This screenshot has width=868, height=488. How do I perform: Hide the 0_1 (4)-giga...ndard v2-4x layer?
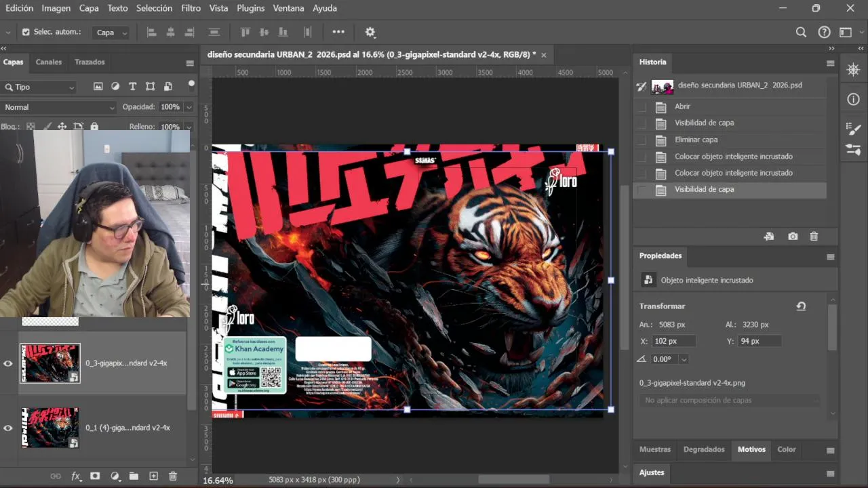8,428
